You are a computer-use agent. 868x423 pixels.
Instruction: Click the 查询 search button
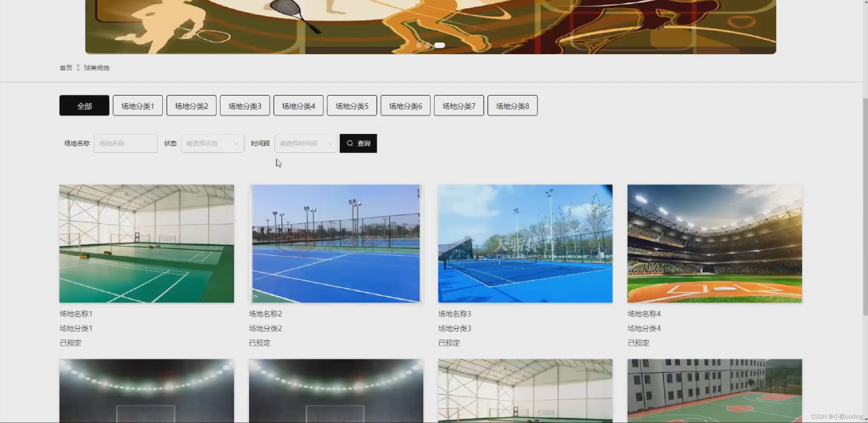click(x=358, y=143)
